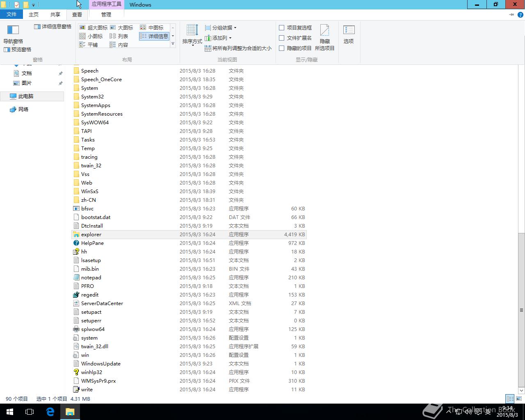Screen dimensions: 525x420
Task: Toggle the 预览窗格 preview pane
Action: (x=17, y=50)
